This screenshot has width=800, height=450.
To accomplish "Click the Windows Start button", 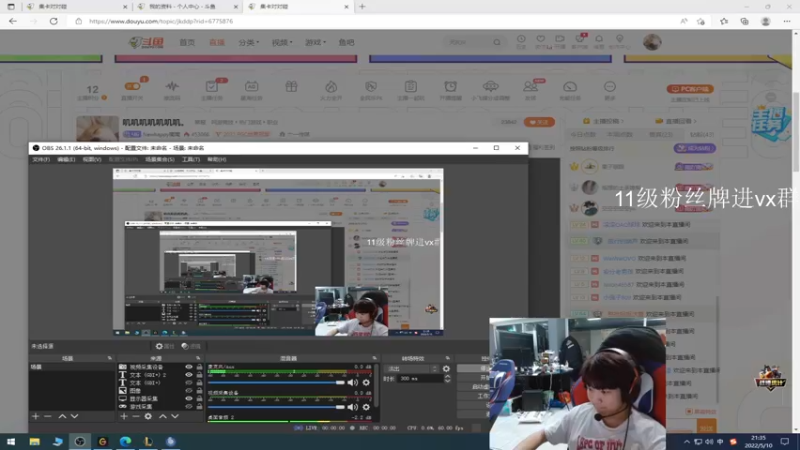I will tap(11, 441).
